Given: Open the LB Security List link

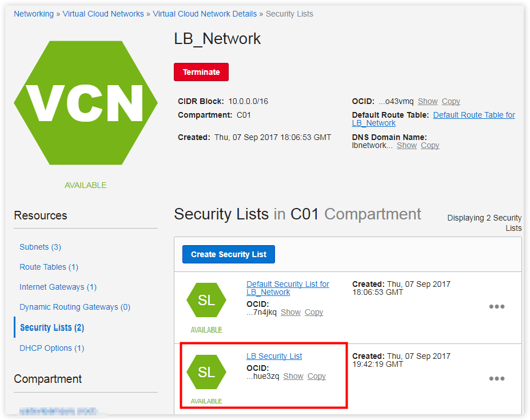Looking at the screenshot, I should pyautogui.click(x=274, y=356).
